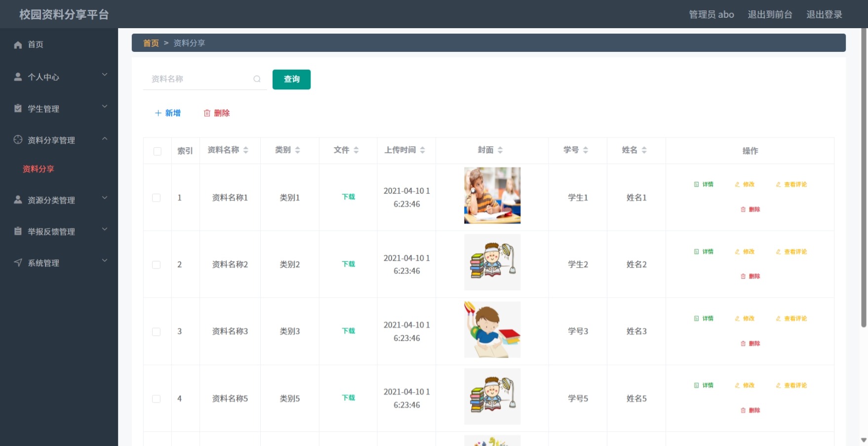Viewport: 868px width, 446px height.
Task: Click the 查询 search button
Action: click(x=291, y=79)
